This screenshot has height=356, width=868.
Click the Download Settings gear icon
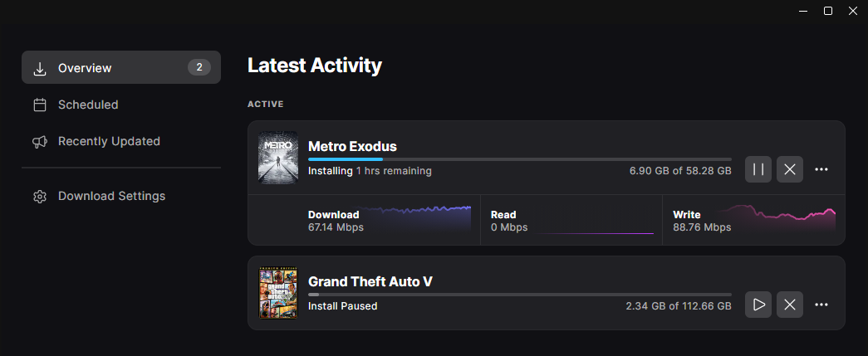(x=39, y=197)
